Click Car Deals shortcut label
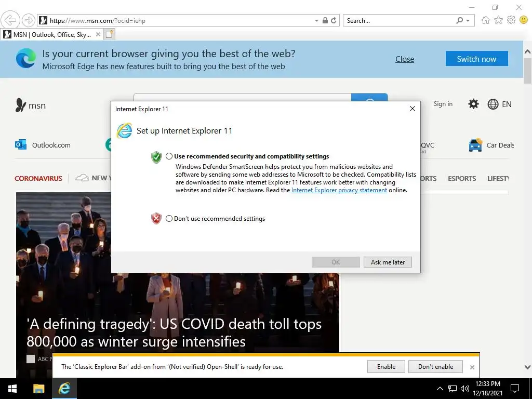Image resolution: width=532 pixels, height=399 pixels. click(500, 145)
